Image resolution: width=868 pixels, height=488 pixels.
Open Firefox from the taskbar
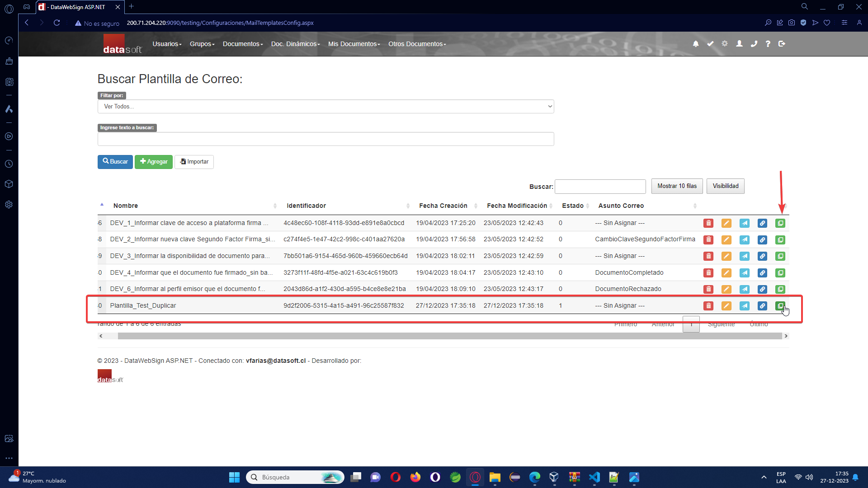pyautogui.click(x=415, y=477)
